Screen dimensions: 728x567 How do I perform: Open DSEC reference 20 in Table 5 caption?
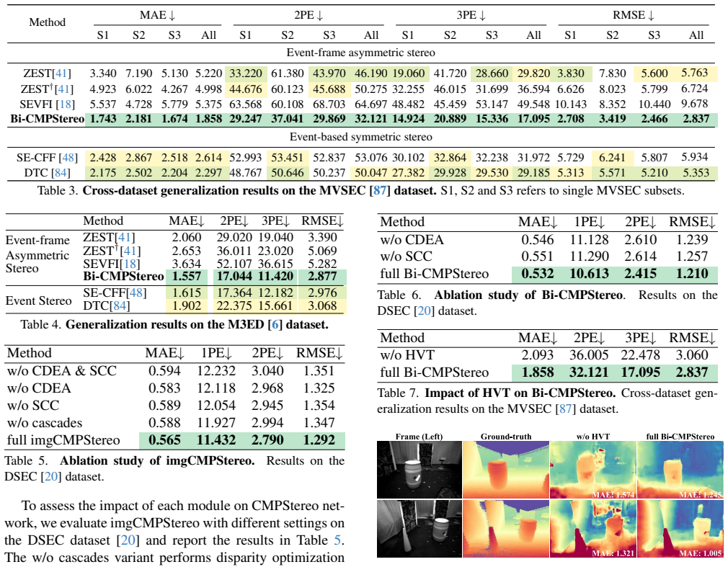point(50,476)
